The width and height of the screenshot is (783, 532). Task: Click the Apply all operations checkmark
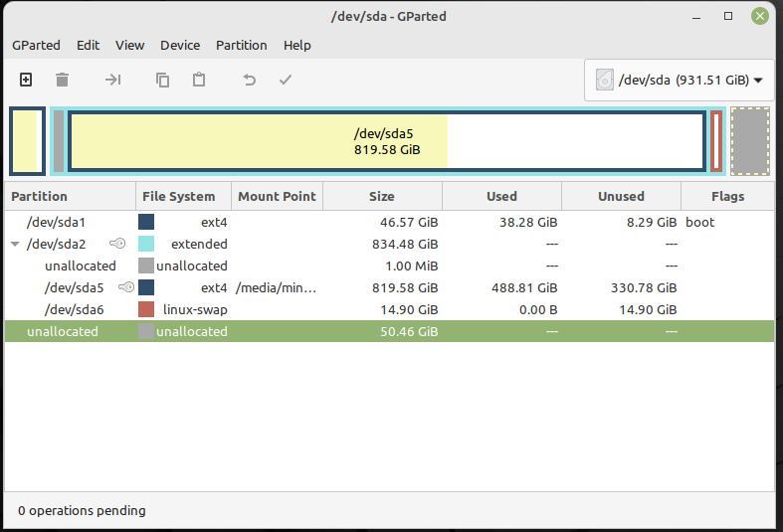click(286, 80)
